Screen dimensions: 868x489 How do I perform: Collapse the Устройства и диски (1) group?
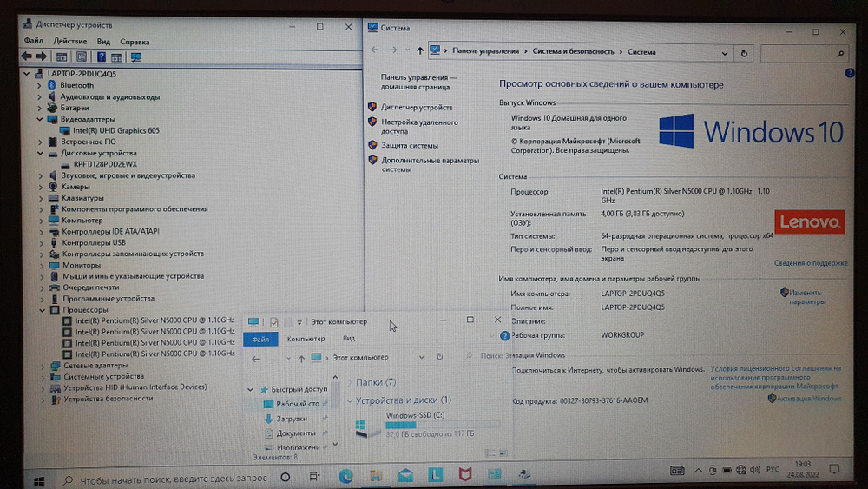tap(349, 400)
